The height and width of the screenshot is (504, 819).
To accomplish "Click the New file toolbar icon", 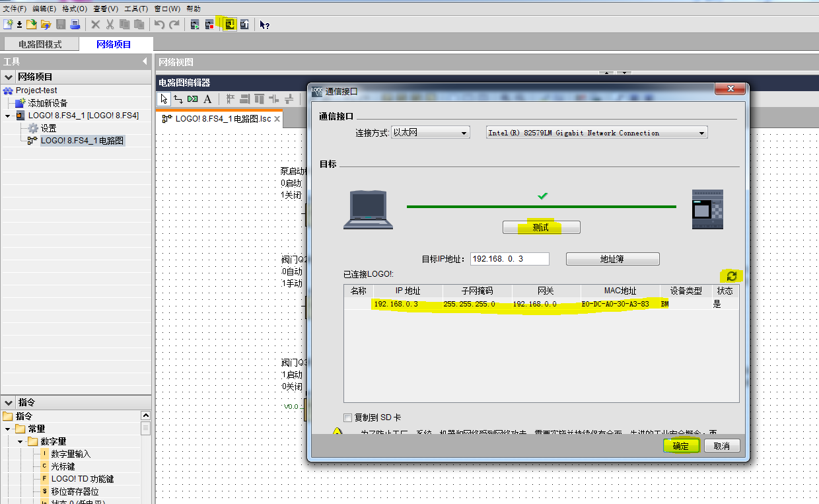I will point(8,24).
